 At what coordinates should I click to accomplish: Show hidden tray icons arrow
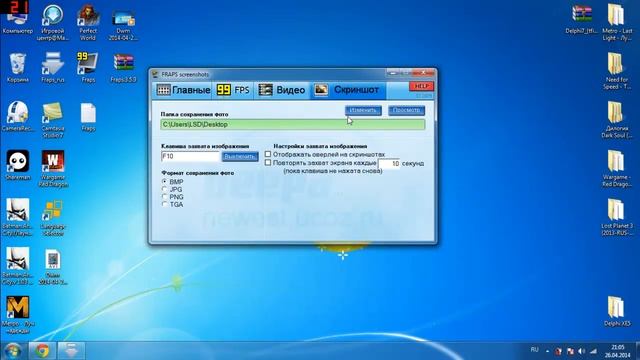coord(547,351)
